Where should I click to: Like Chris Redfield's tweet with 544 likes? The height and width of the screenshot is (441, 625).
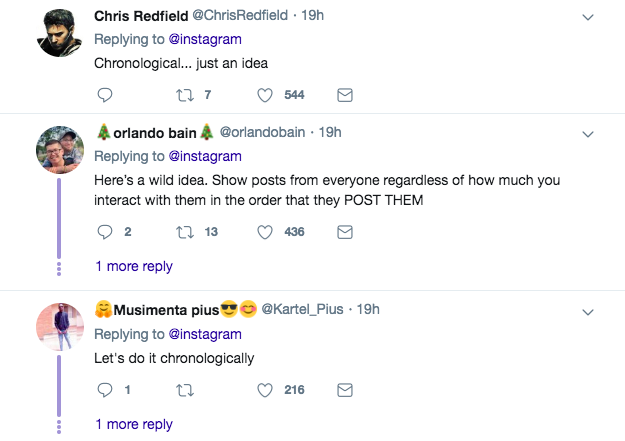[x=265, y=95]
